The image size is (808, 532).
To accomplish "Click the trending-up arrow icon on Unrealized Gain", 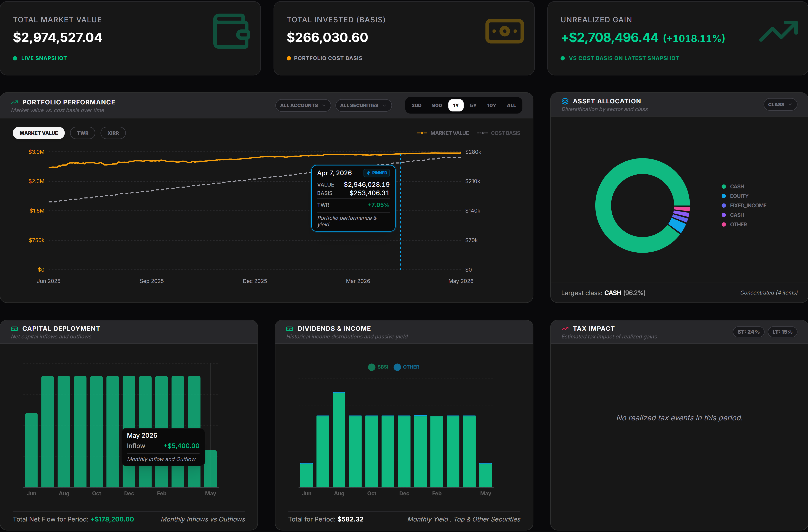I will tap(778, 31).
